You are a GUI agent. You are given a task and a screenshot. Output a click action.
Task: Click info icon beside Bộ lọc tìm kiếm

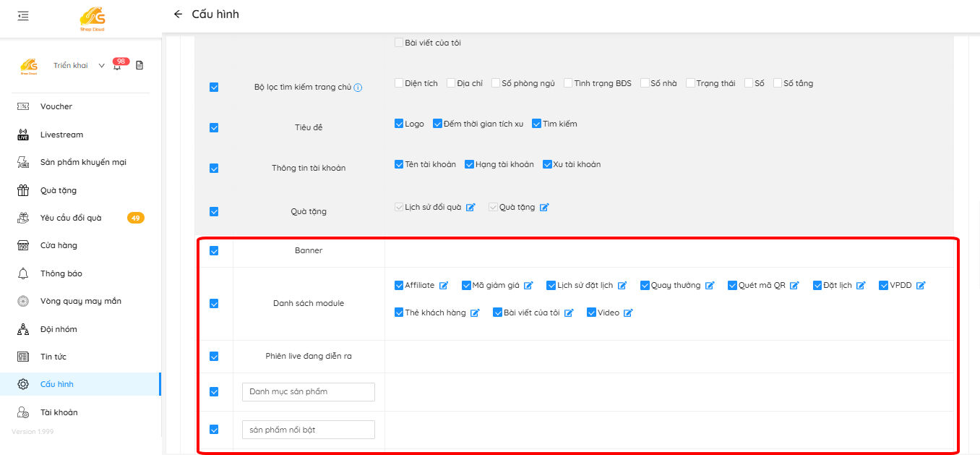pos(358,88)
